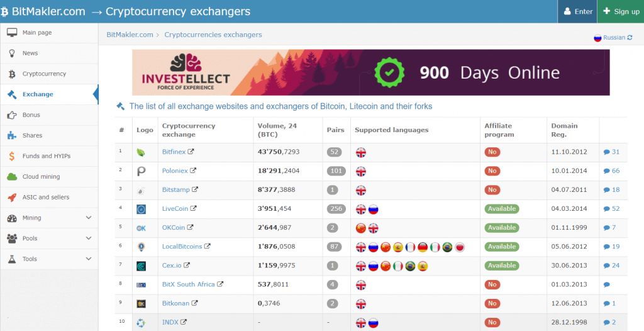Screen dimensions: 644x331
Task: Click the Enter login button
Action: click(577, 11)
